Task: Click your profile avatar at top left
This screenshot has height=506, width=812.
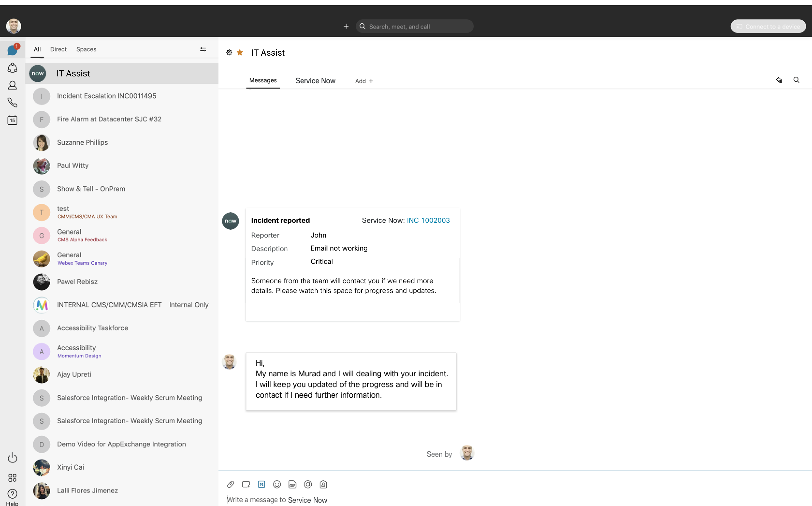Action: [14, 26]
